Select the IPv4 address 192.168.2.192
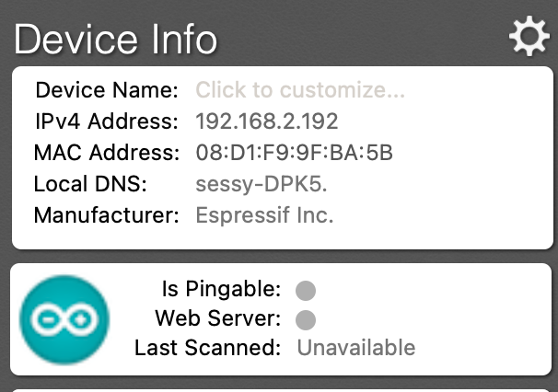The height and width of the screenshot is (392, 558). pyautogui.click(x=267, y=121)
